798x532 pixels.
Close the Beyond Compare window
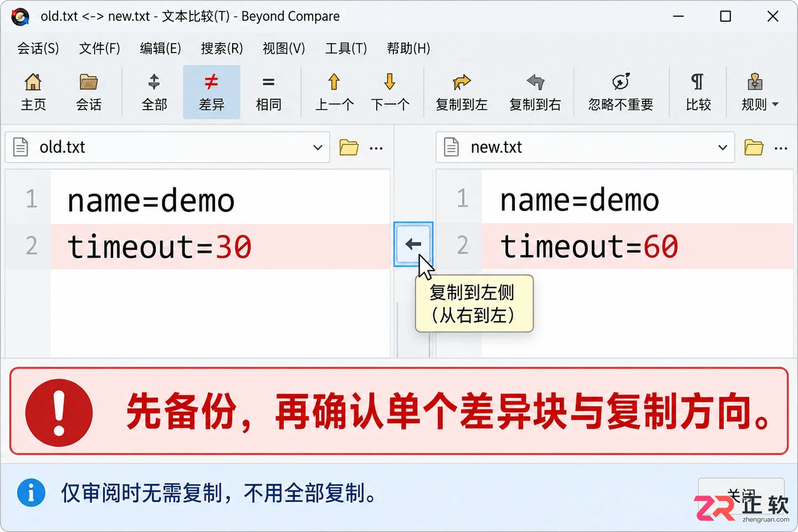tap(773, 17)
